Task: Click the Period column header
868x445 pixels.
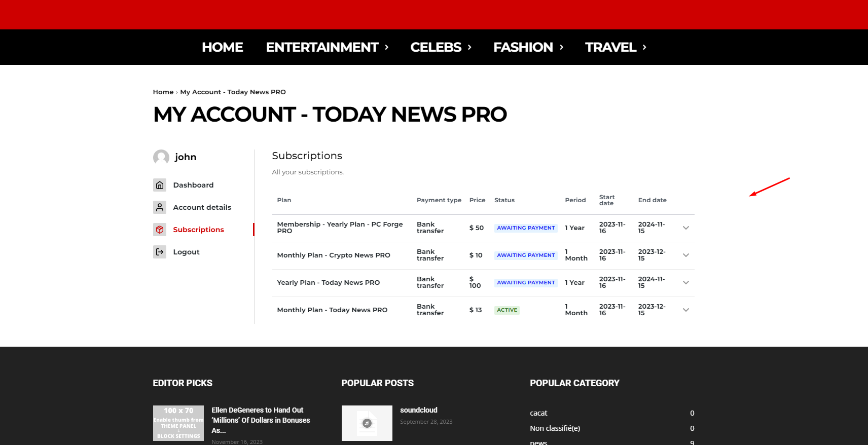Action: 575,200
